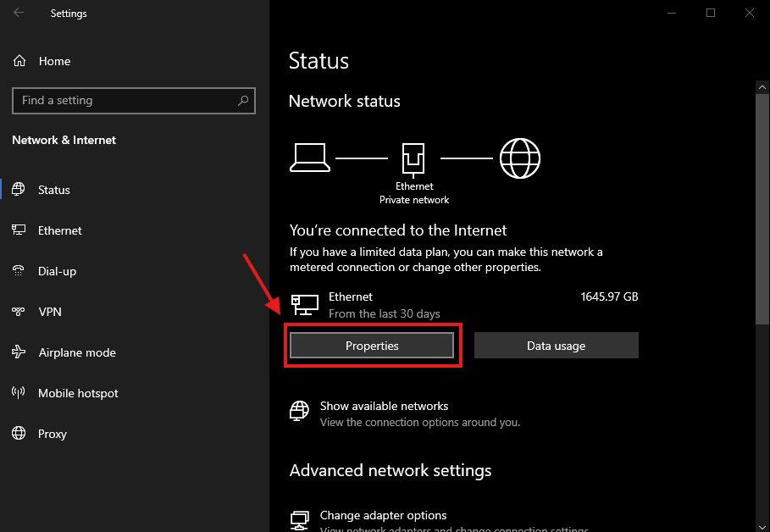Screen dimensions: 770x532
Task: Open Mobile hotspot settings
Action: coord(135,393)
